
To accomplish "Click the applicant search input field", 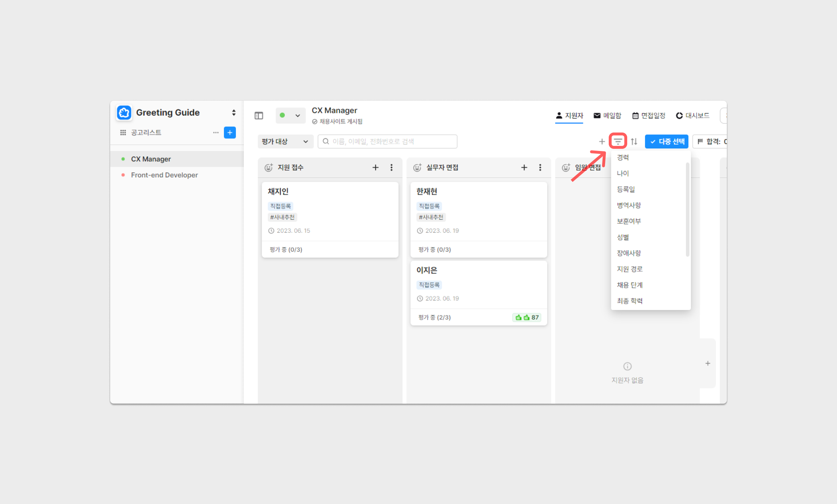I will point(388,142).
